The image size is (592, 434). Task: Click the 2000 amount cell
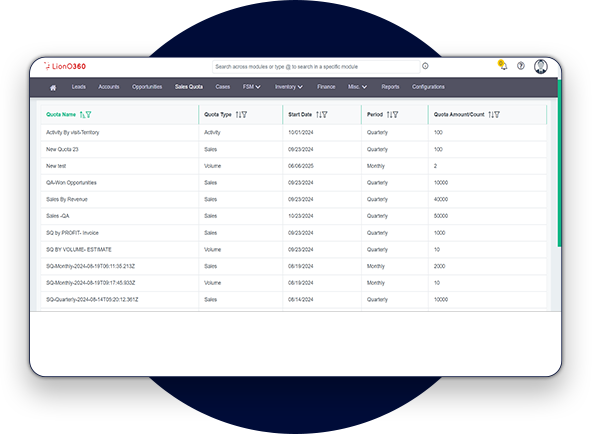pos(439,266)
